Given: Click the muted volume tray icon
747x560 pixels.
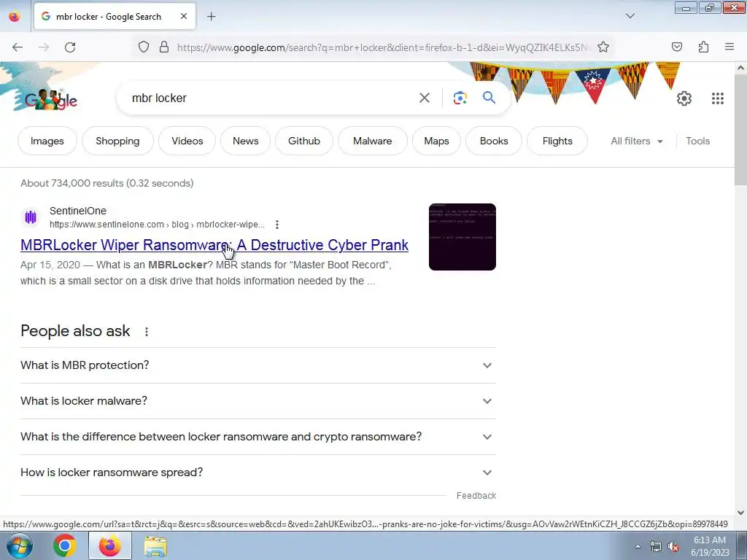Looking at the screenshot, I should coord(673,547).
